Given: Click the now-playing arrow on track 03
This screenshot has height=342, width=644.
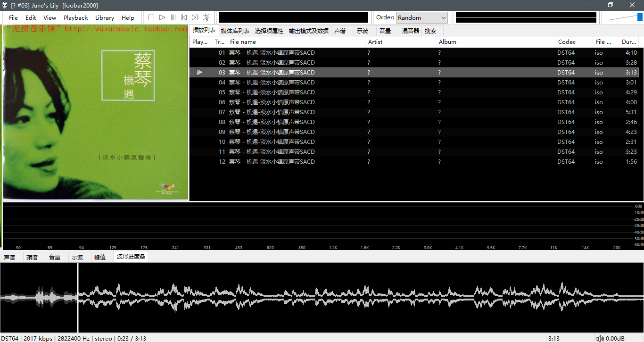Looking at the screenshot, I should point(200,72).
